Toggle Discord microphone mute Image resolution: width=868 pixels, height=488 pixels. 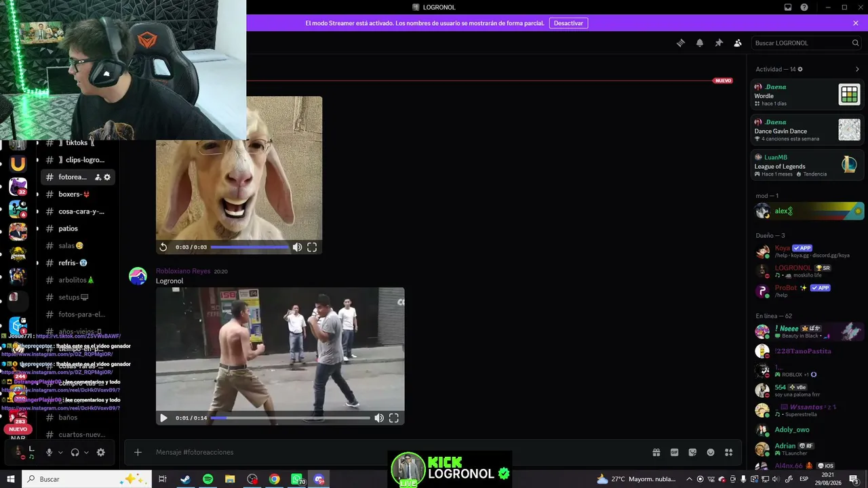[x=49, y=452]
